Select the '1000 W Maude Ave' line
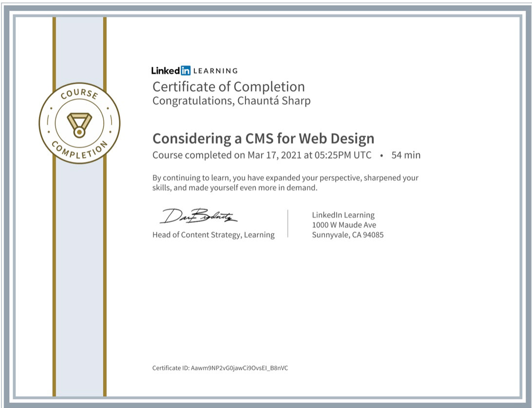This screenshot has height=408, width=532. coord(344,225)
